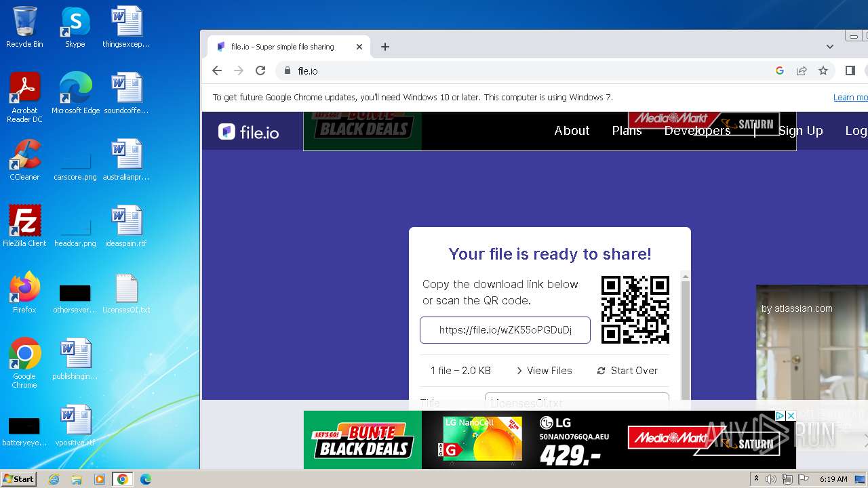
Task: Open a new Chrome tab
Action: click(385, 47)
